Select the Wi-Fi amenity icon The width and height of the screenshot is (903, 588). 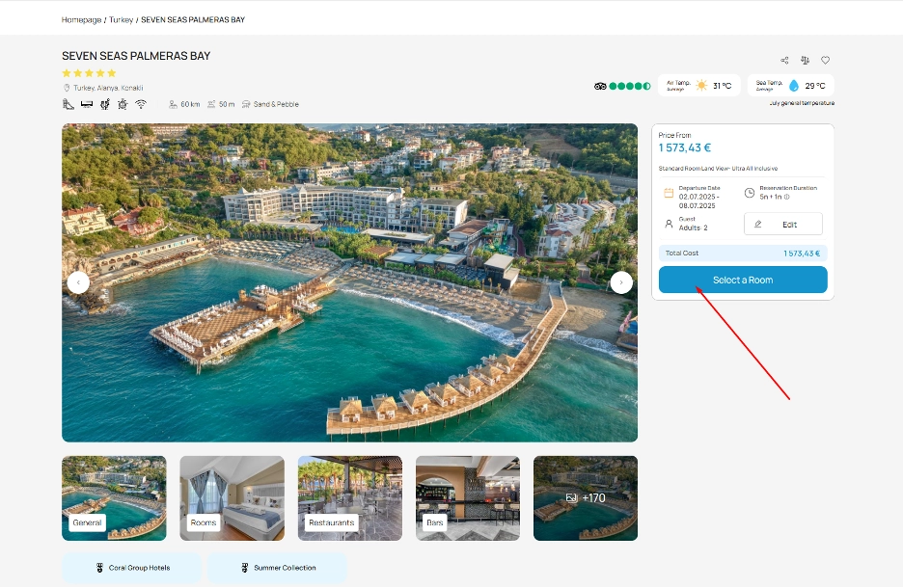pos(141,103)
